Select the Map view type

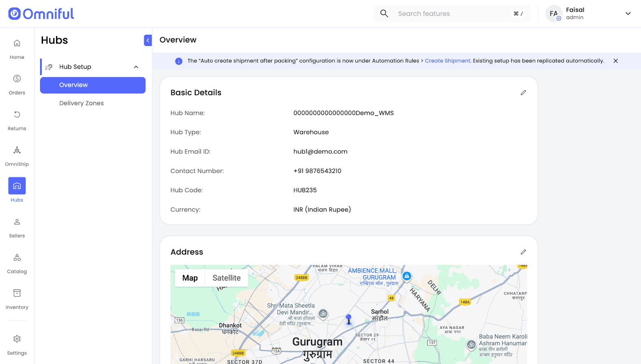coord(190,278)
